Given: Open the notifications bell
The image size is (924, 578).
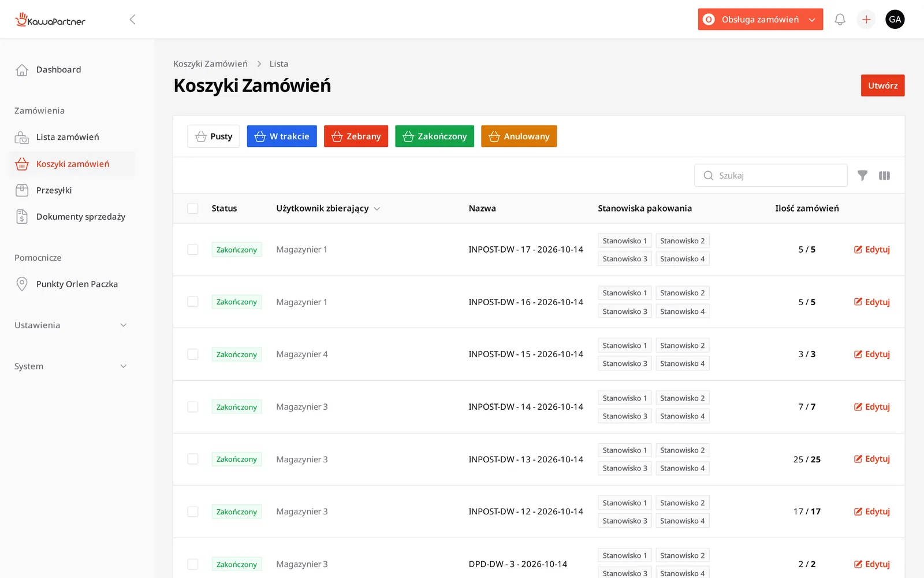Looking at the screenshot, I should 840,20.
